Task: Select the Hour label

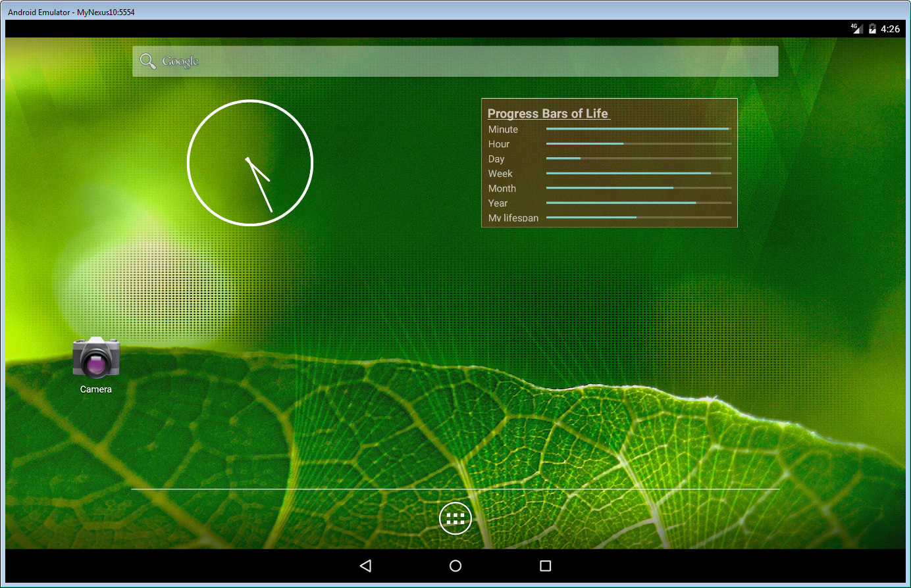Action: coord(499,144)
